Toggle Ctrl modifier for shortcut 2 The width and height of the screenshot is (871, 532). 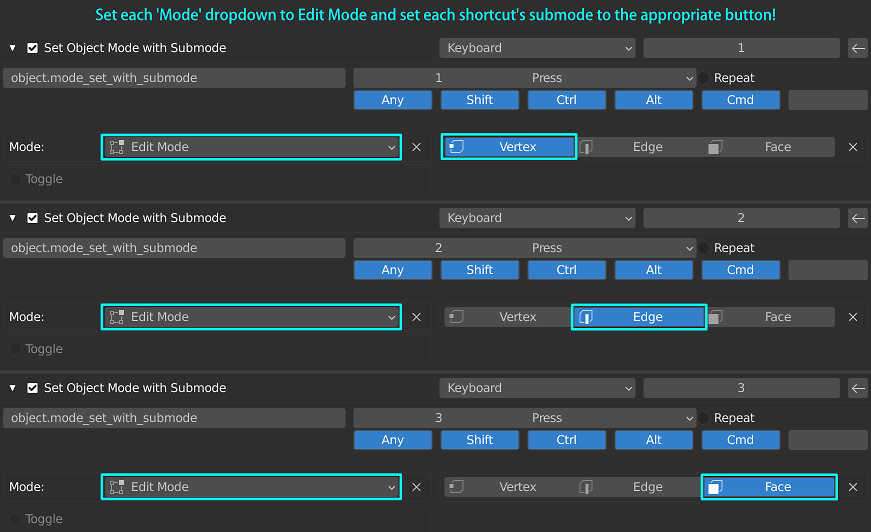pyautogui.click(x=567, y=270)
